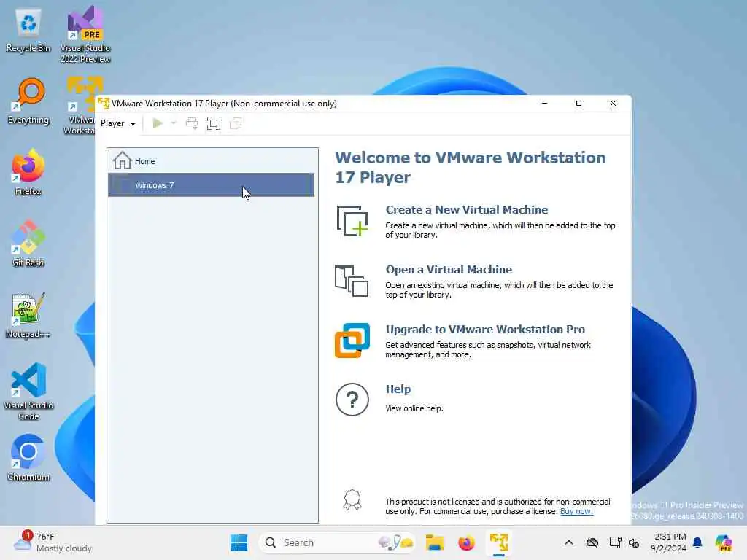Click the license ribbon badge icon

click(x=352, y=500)
